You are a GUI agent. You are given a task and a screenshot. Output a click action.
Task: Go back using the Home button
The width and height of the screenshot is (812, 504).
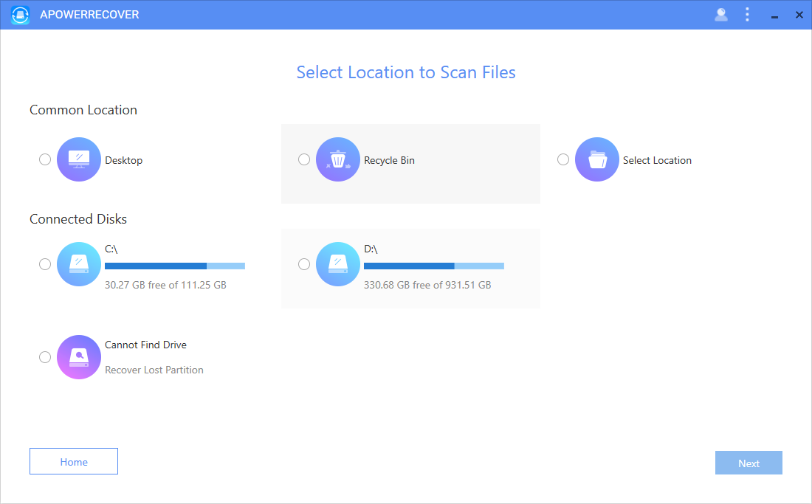point(74,461)
